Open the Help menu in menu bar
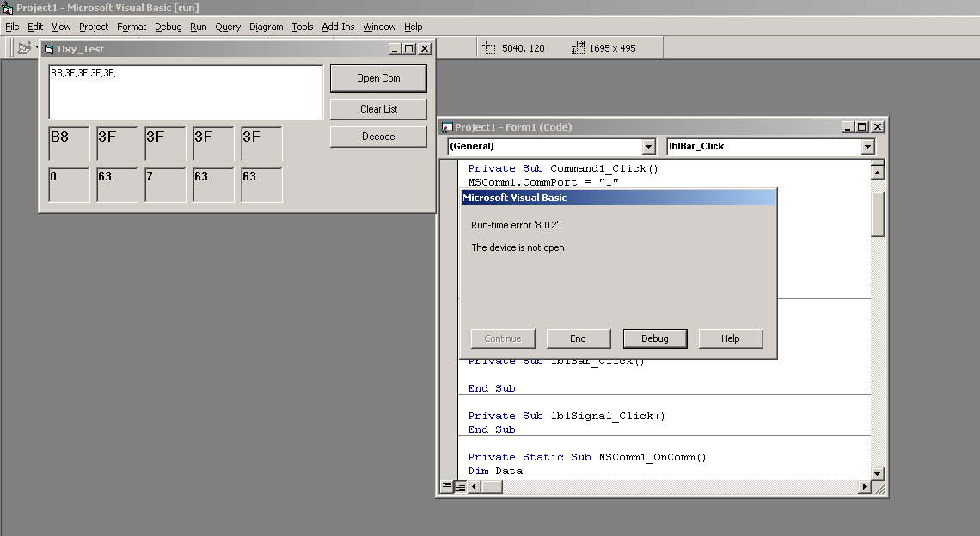 pyautogui.click(x=413, y=27)
